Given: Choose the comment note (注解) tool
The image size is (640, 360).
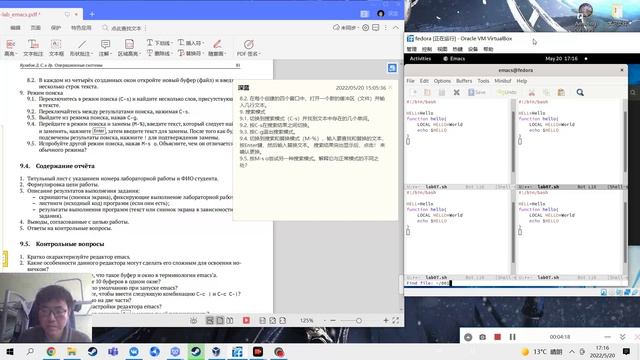Looking at the screenshot, I should [105, 47].
